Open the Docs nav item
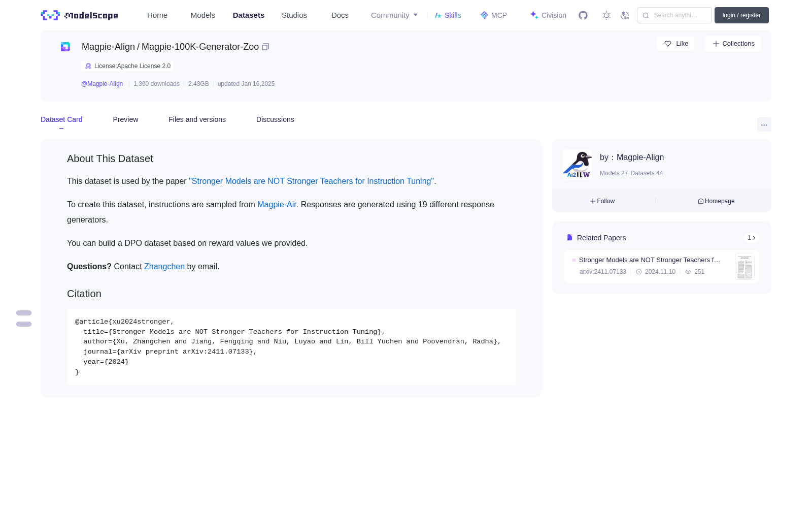Screen dimensions: 812x508 (340, 15)
